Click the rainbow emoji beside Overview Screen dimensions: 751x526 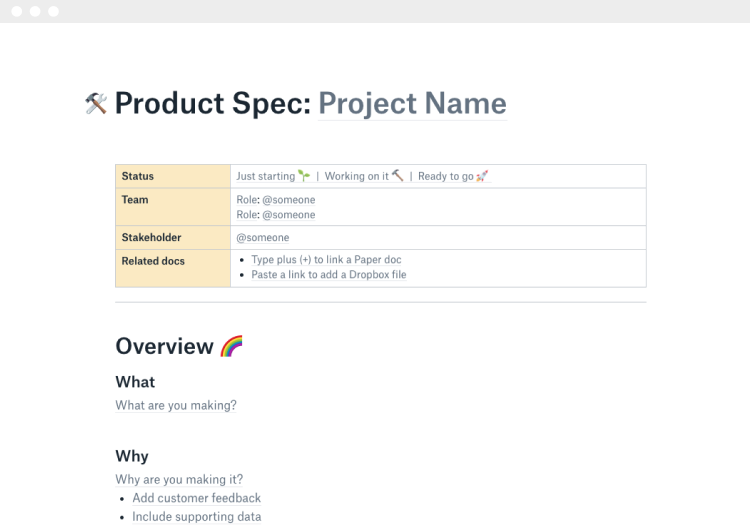tap(231, 347)
